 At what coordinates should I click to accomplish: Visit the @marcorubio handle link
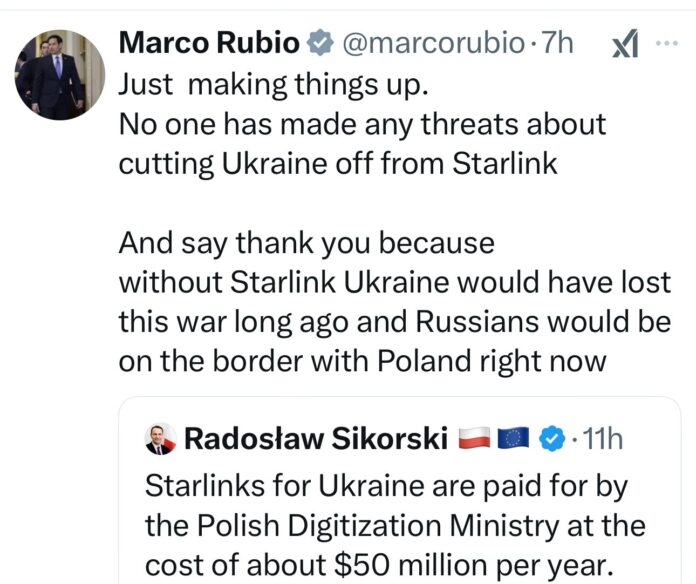coord(433,43)
